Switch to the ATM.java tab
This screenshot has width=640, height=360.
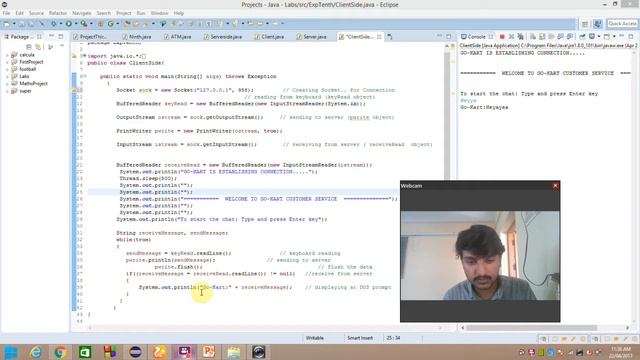pos(177,37)
